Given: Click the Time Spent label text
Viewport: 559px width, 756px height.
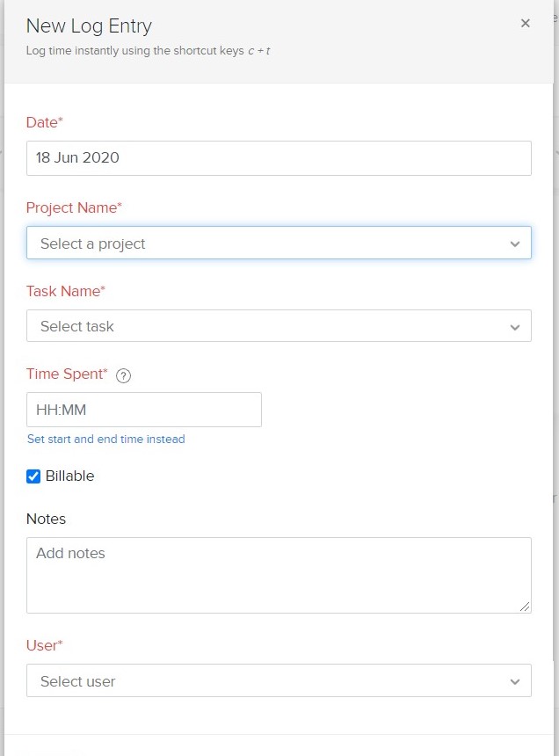Looking at the screenshot, I should [x=67, y=374].
